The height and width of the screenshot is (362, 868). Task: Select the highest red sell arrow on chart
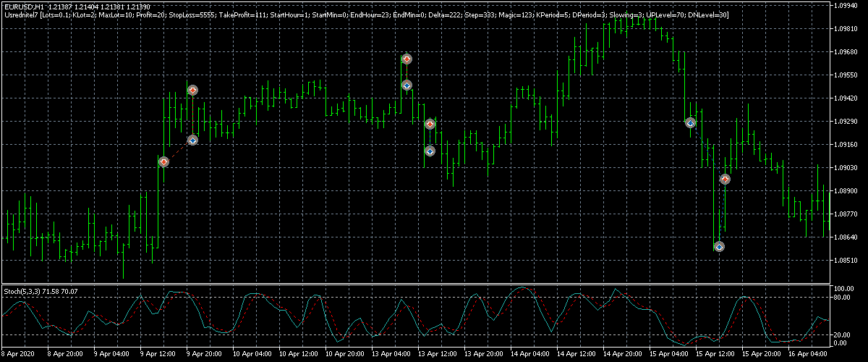pos(407,59)
